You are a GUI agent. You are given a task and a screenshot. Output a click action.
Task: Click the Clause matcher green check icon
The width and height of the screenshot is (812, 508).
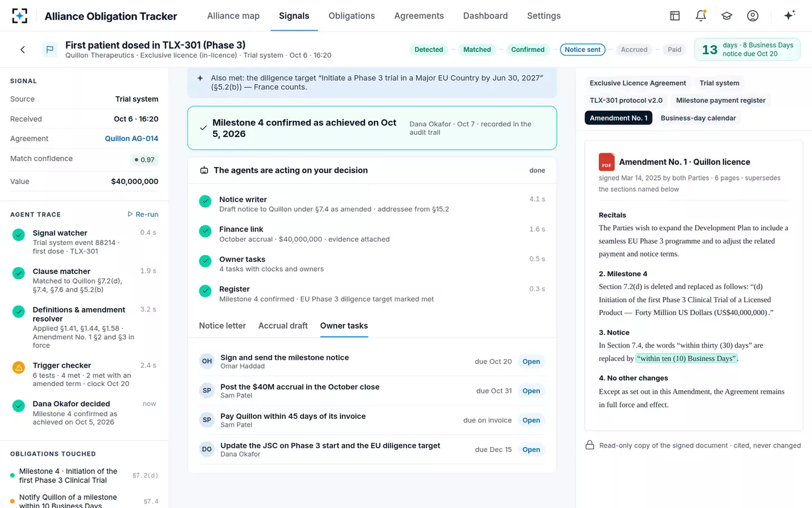coord(19,273)
